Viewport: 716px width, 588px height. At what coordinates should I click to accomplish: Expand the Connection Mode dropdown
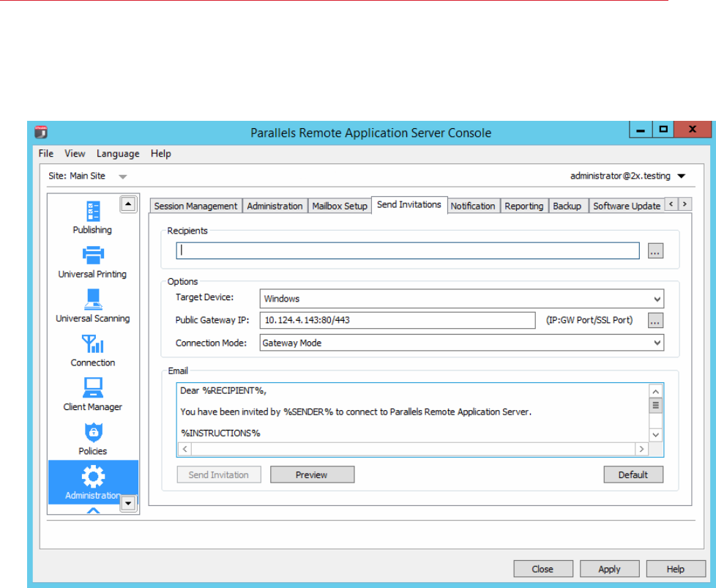coord(657,343)
